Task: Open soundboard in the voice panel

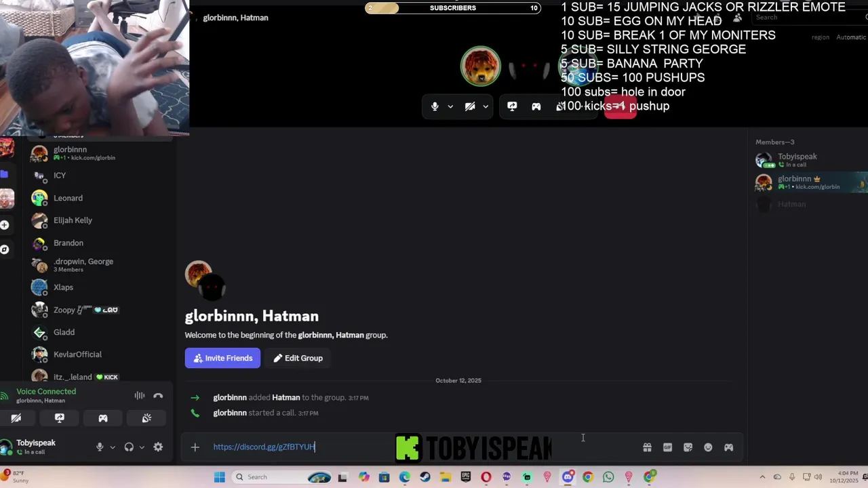Action: [x=146, y=418]
